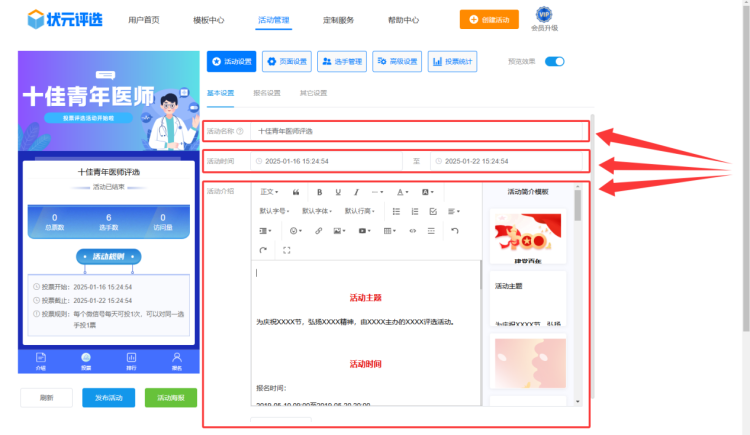Insert a to-do checkbox list
The image size is (750, 435).
pyautogui.click(x=433, y=211)
